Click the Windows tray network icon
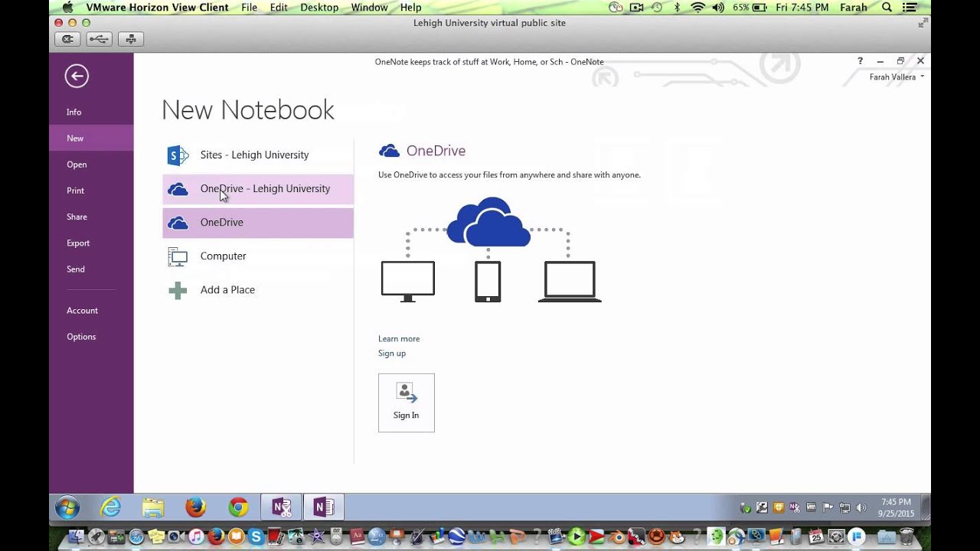The image size is (980, 551). click(x=844, y=507)
